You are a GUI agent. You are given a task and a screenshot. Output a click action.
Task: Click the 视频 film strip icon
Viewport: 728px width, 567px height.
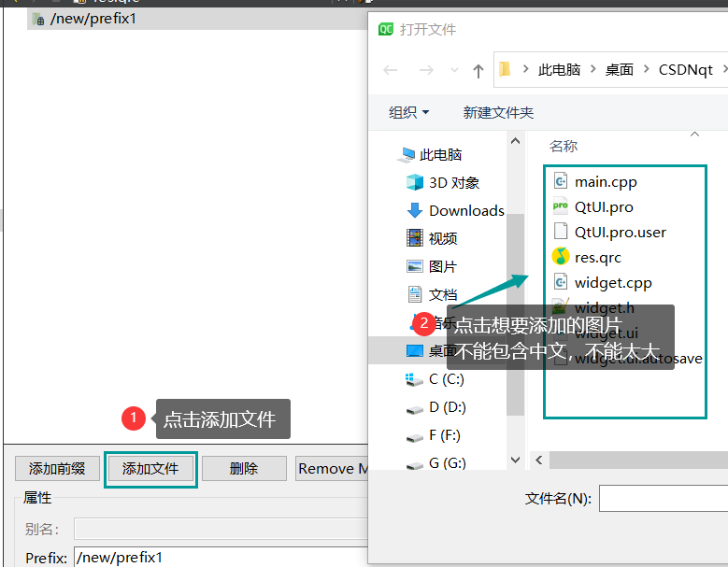(415, 238)
